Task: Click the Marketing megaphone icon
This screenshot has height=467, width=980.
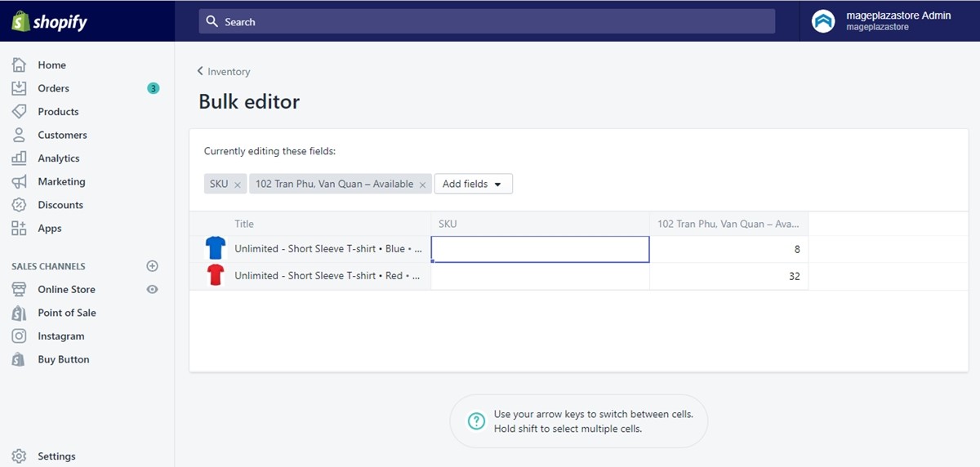Action: (x=19, y=182)
